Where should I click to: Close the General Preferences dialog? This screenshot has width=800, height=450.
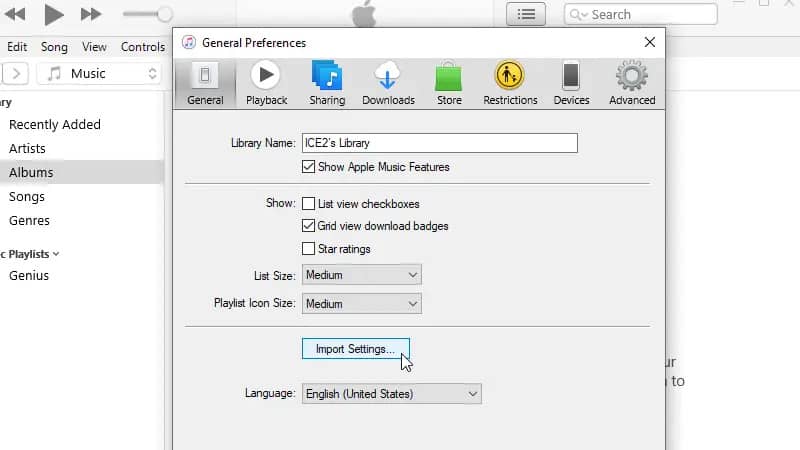pyautogui.click(x=649, y=42)
